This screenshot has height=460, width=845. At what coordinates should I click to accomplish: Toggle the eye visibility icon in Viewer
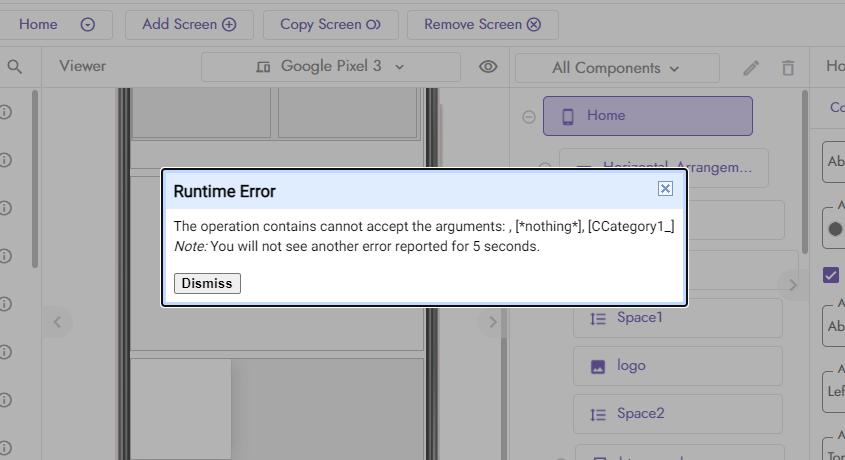[x=488, y=67]
